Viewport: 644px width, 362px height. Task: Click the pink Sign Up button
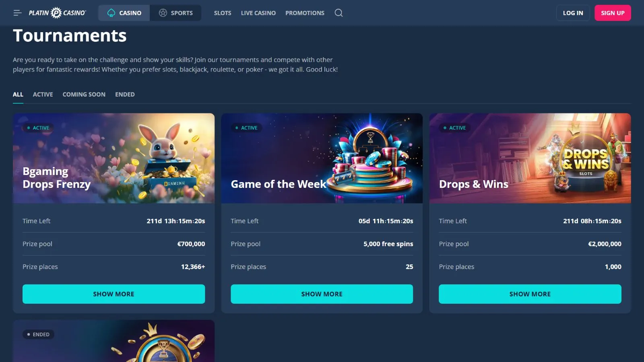click(613, 13)
